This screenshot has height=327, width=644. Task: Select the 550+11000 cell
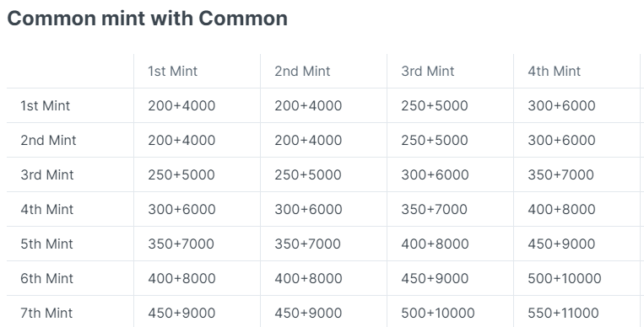(x=563, y=312)
